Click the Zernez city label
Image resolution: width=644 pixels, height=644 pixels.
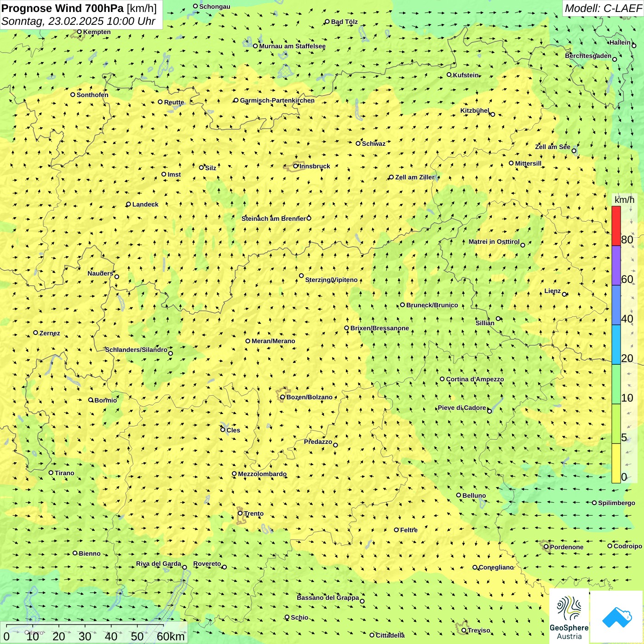[50, 333]
